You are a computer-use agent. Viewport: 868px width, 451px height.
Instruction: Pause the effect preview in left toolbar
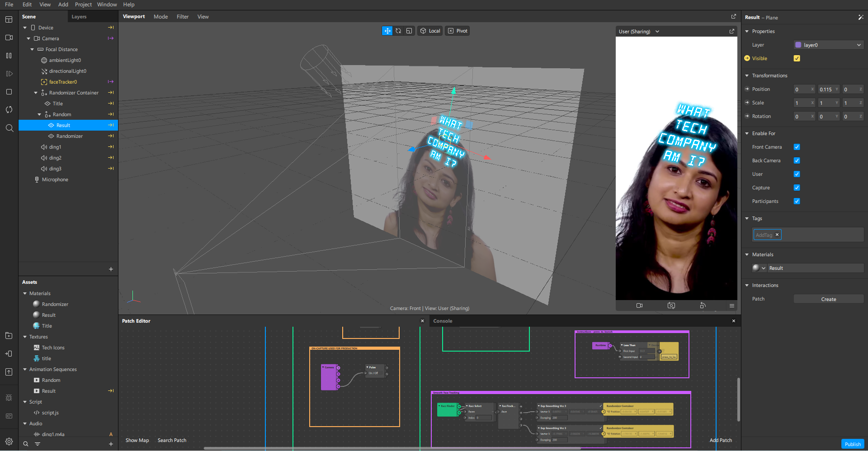pyautogui.click(x=9, y=56)
